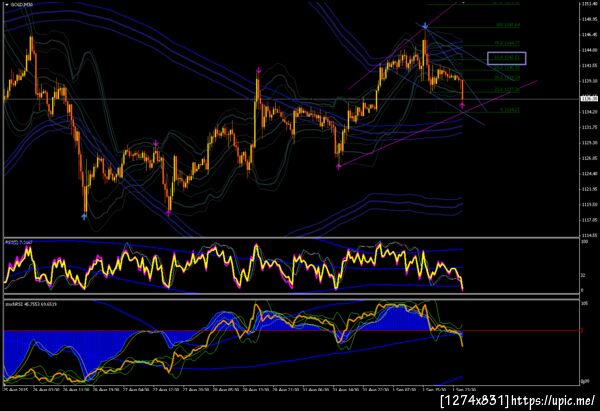
Task: Select the magenta arrow atop the tall middle spike
Action: click(x=259, y=70)
